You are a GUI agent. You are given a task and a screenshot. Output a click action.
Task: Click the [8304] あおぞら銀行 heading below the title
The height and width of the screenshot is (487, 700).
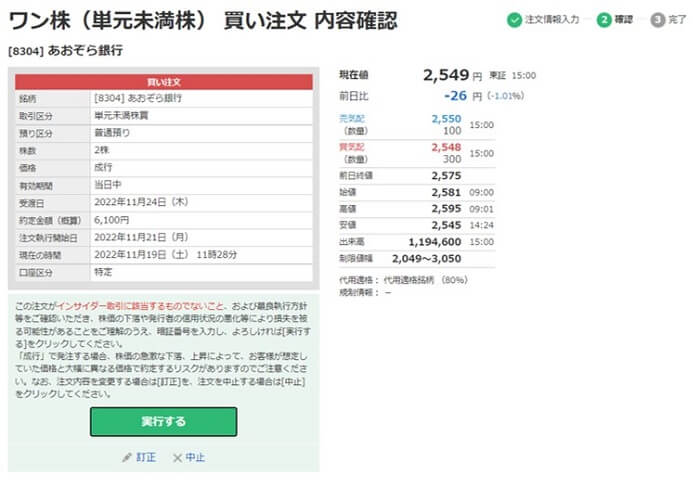[66, 51]
